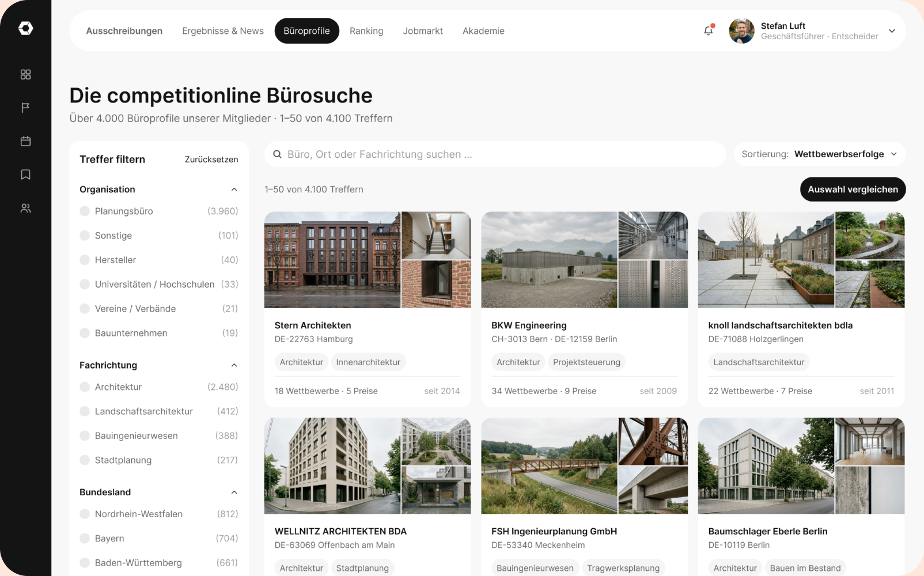Open FSH Ingenieurplanung GmbH profile title
Viewport: 924px width, 576px height.
coord(554,532)
